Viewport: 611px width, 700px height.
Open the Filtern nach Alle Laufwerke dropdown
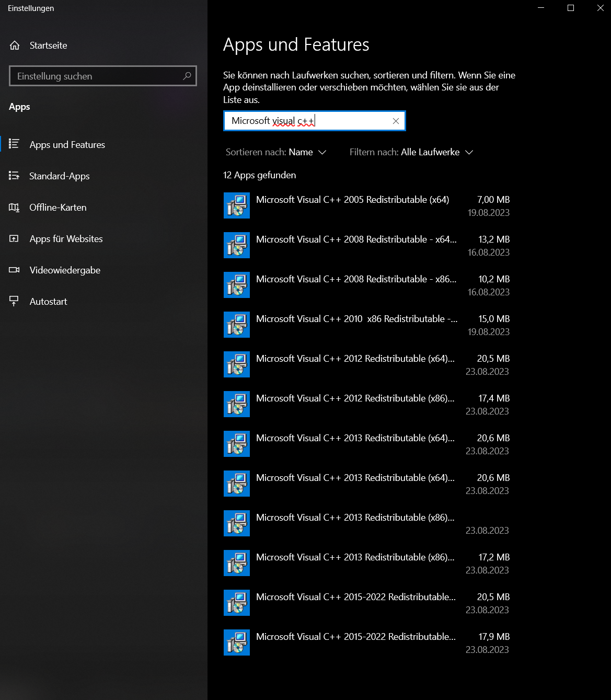[411, 152]
